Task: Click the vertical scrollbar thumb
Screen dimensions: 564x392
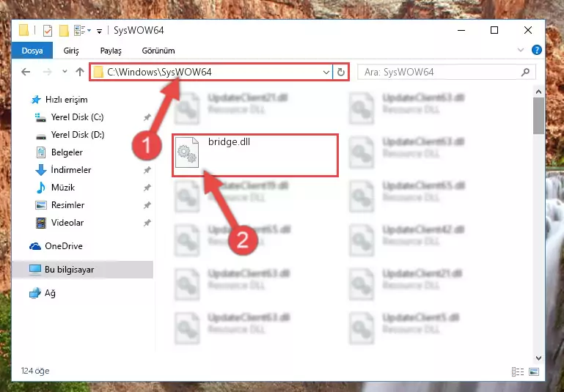Action: [538, 116]
